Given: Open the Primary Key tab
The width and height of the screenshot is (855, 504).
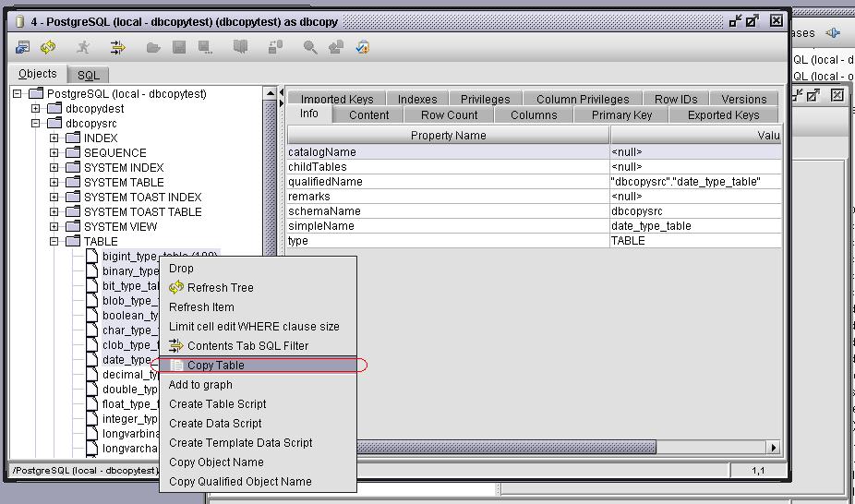Looking at the screenshot, I should (621, 115).
